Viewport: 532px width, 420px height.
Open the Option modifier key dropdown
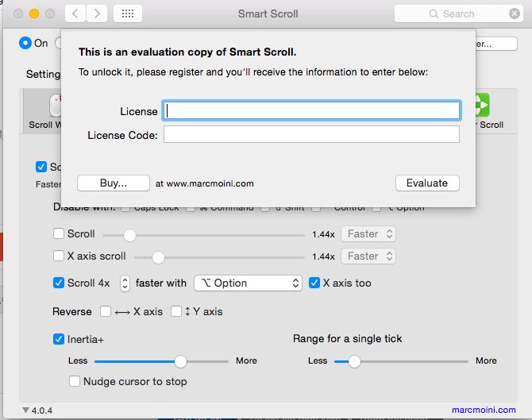[248, 283]
